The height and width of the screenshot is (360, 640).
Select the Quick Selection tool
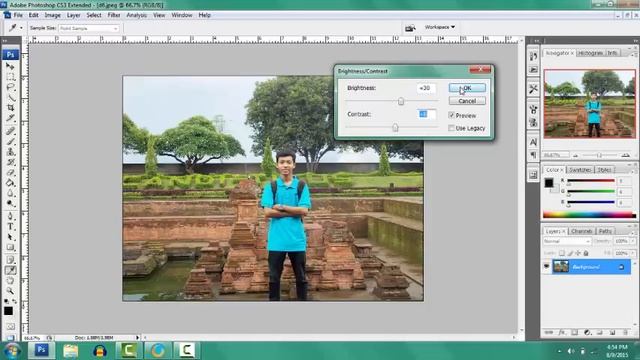click(x=10, y=98)
